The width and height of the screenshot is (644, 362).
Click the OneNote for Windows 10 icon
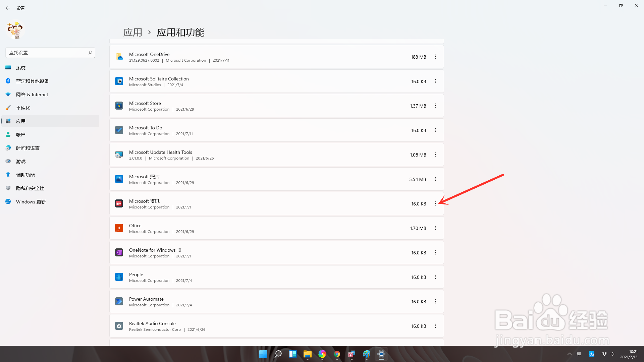pos(119,253)
